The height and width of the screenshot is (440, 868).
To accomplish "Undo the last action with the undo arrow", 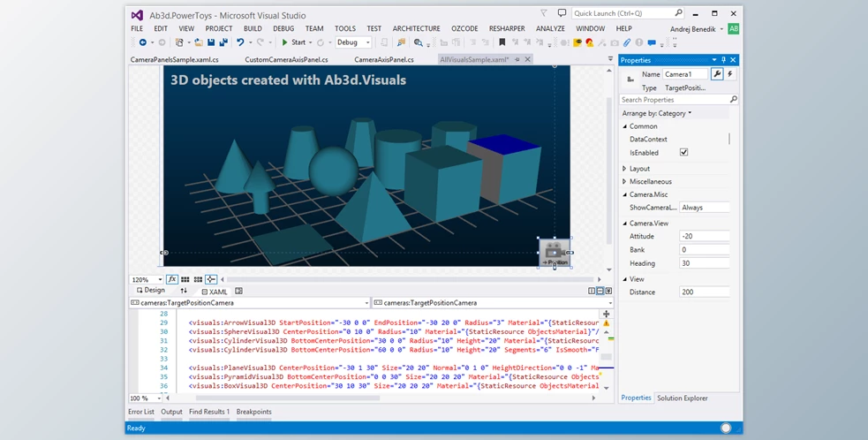I will coord(239,42).
